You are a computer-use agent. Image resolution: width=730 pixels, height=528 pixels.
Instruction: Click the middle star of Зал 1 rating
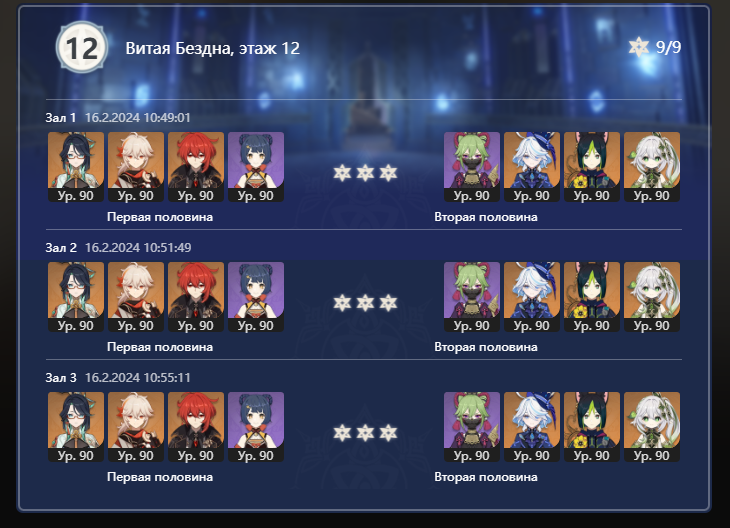pos(365,173)
